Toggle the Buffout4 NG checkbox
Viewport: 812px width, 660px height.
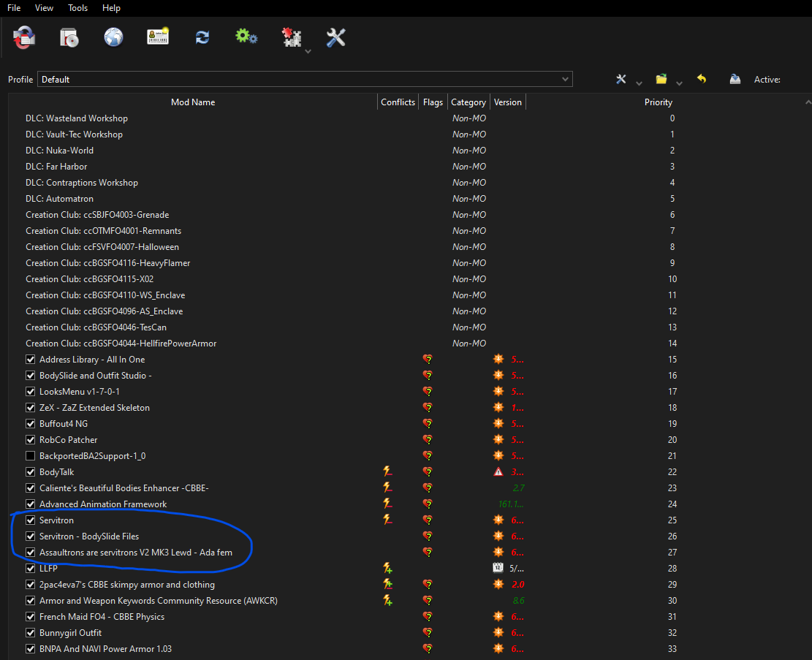[x=31, y=423]
